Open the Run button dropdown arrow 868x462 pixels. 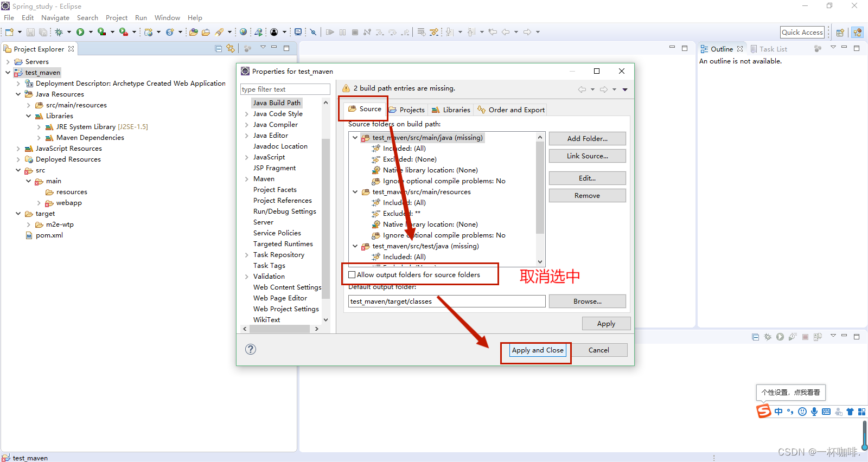91,32
